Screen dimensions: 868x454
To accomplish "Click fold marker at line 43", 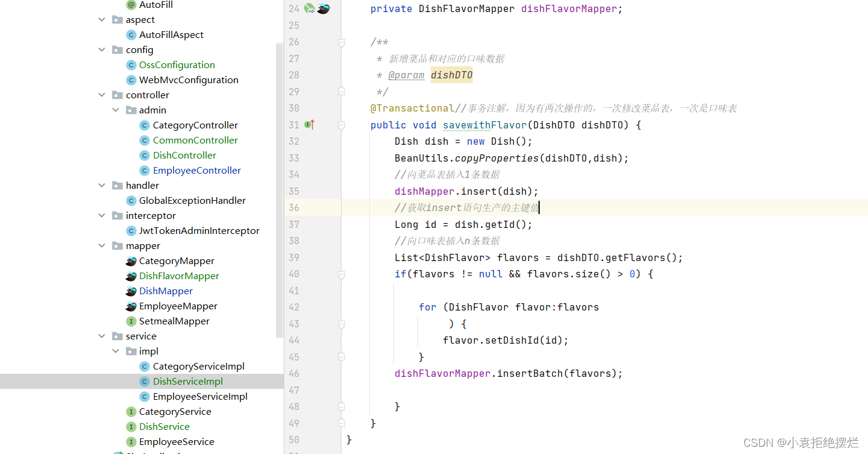I will [342, 324].
